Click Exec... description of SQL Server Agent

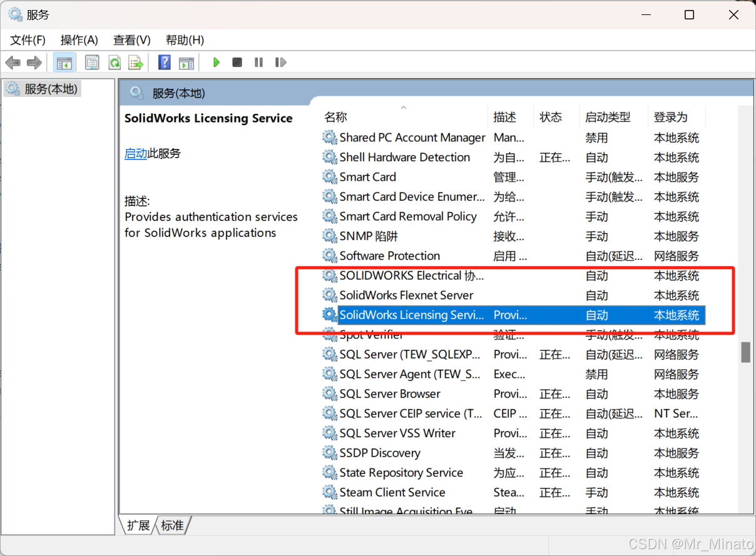[x=509, y=374]
